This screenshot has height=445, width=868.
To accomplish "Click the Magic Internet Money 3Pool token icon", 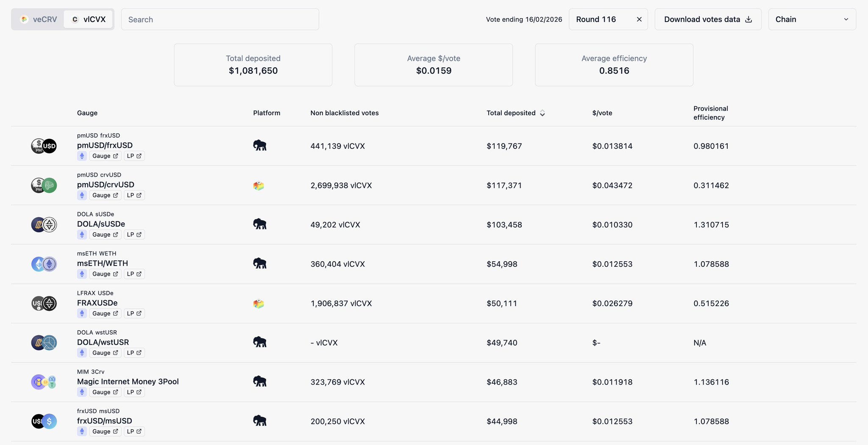I will click(x=44, y=382).
